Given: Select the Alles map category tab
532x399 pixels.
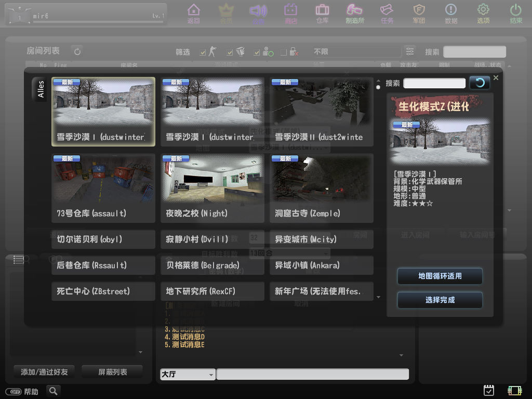Looking at the screenshot, I should 40,89.
